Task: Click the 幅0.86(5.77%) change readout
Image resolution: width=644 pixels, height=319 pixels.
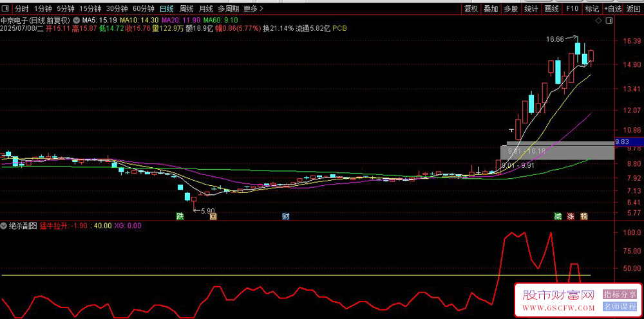Action: 238,28
